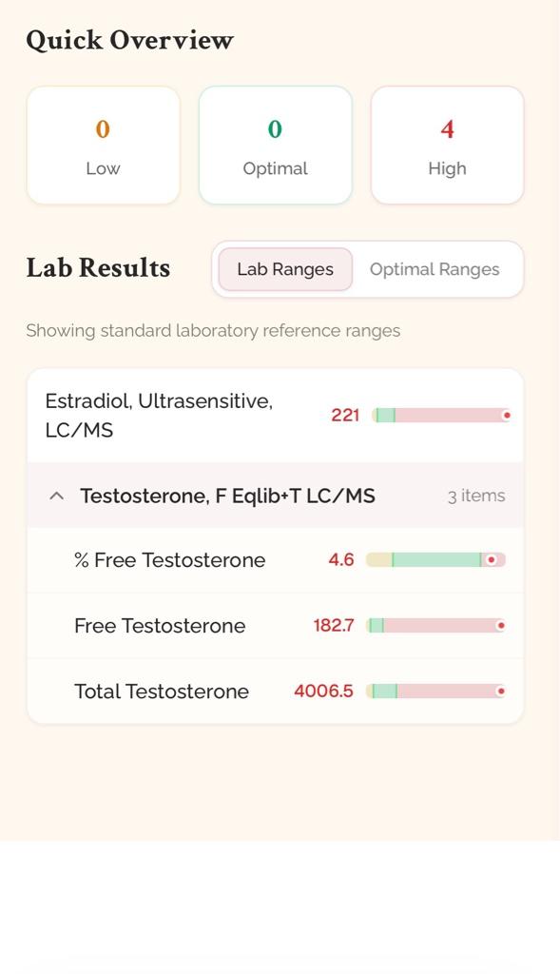Click the Estradiol range bar indicator
The image size is (560, 974).
441,416
